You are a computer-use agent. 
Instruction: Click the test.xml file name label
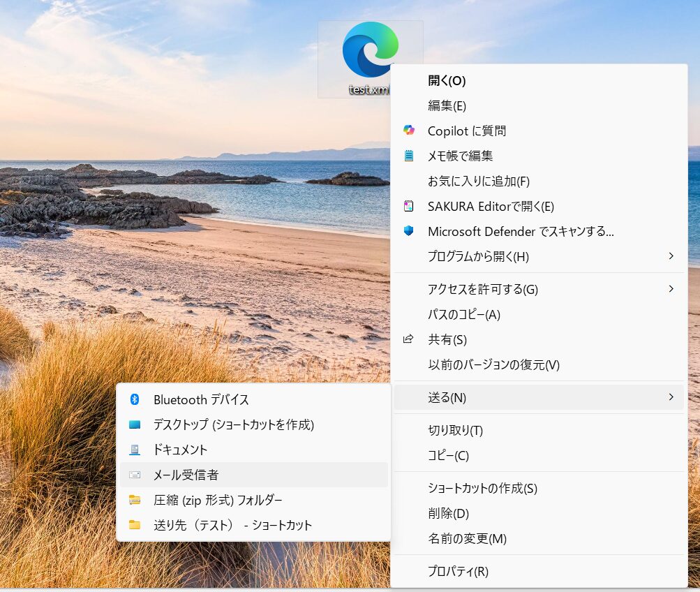(368, 89)
